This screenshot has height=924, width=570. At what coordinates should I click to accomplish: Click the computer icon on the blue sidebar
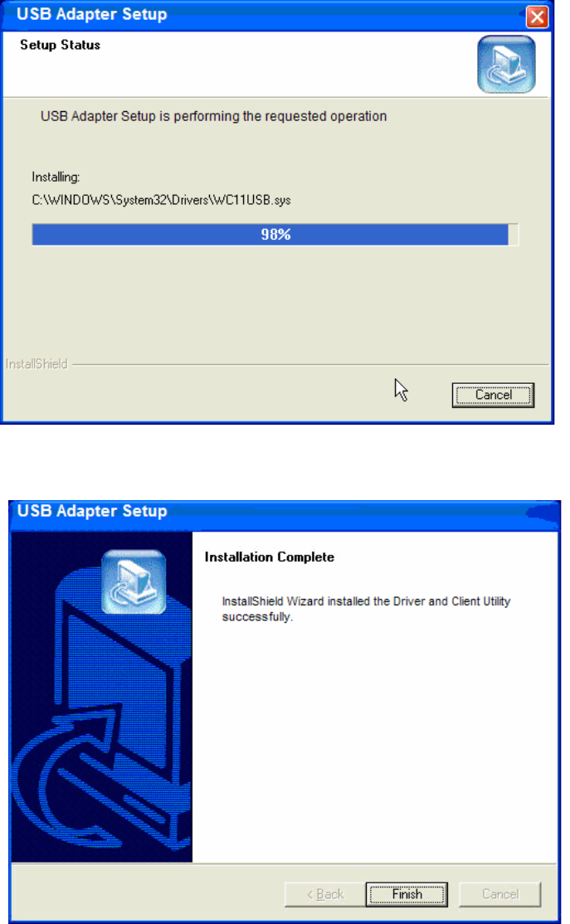[x=134, y=581]
